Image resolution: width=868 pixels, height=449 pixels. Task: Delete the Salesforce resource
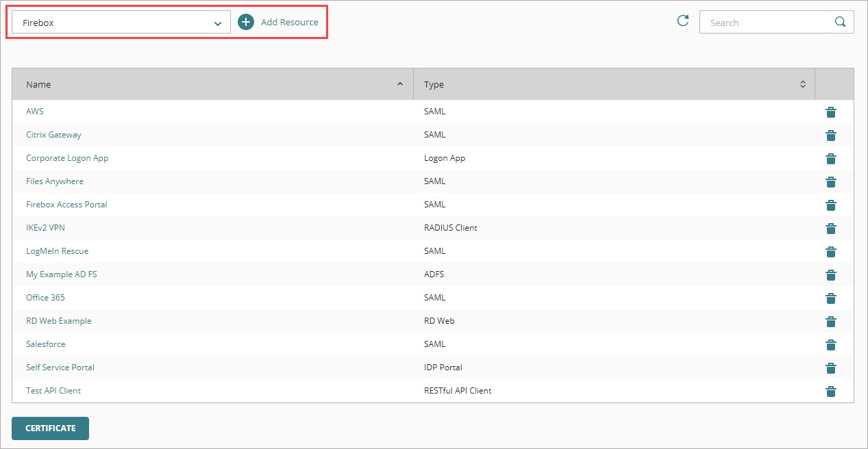point(831,345)
